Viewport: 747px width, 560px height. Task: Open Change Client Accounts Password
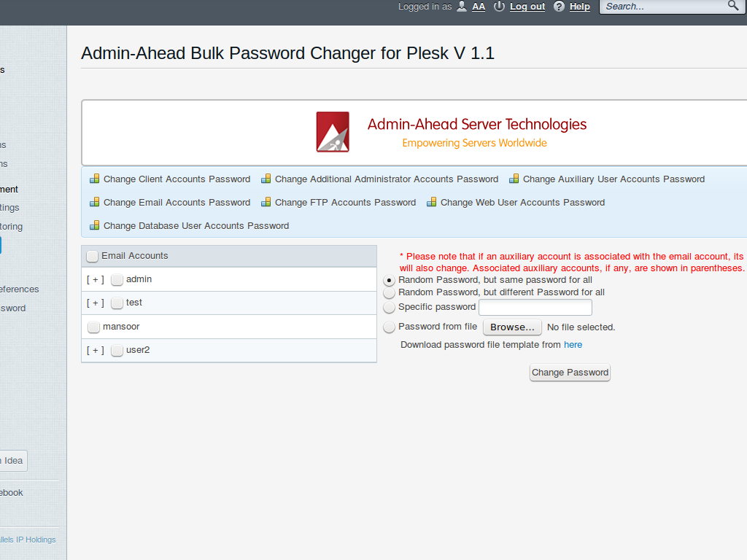click(x=176, y=179)
